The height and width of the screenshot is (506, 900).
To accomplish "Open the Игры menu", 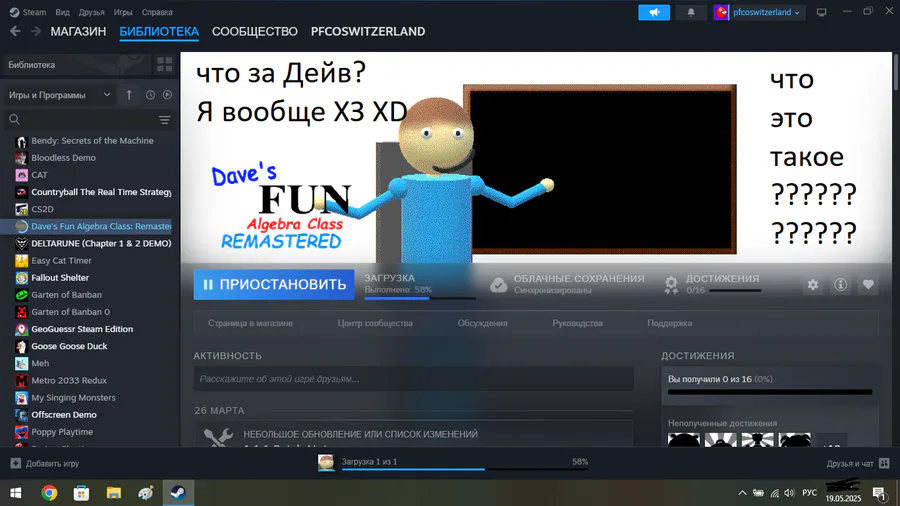I will (123, 12).
